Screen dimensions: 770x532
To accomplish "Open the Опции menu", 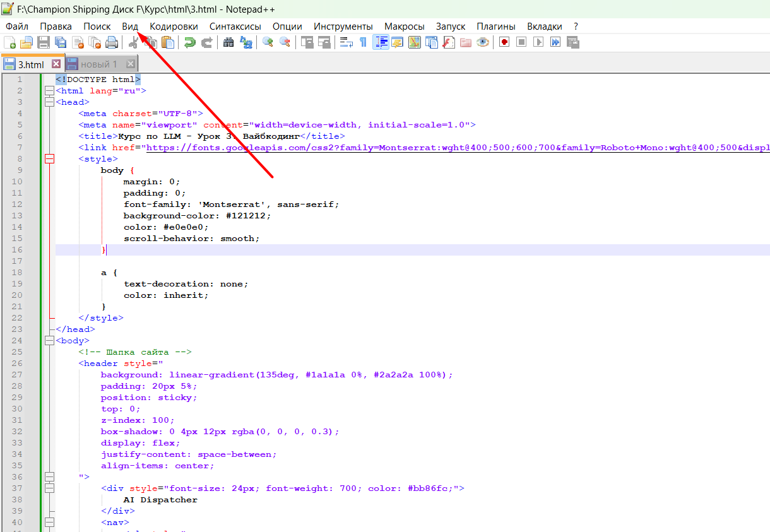I will point(287,27).
